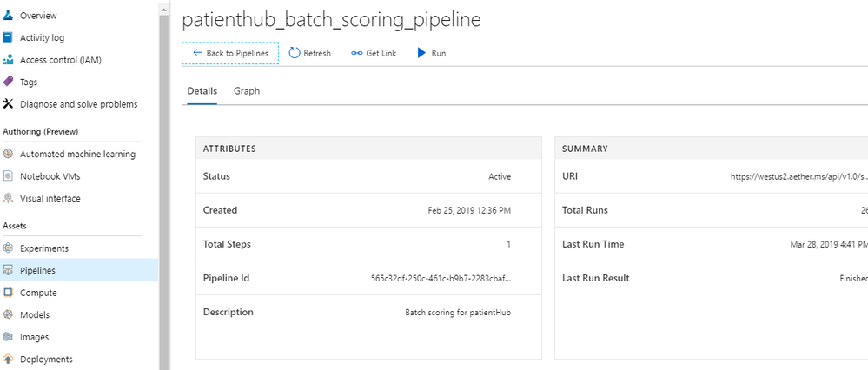The image size is (868, 370).
Task: Click Get Link in toolbar
Action: (374, 53)
